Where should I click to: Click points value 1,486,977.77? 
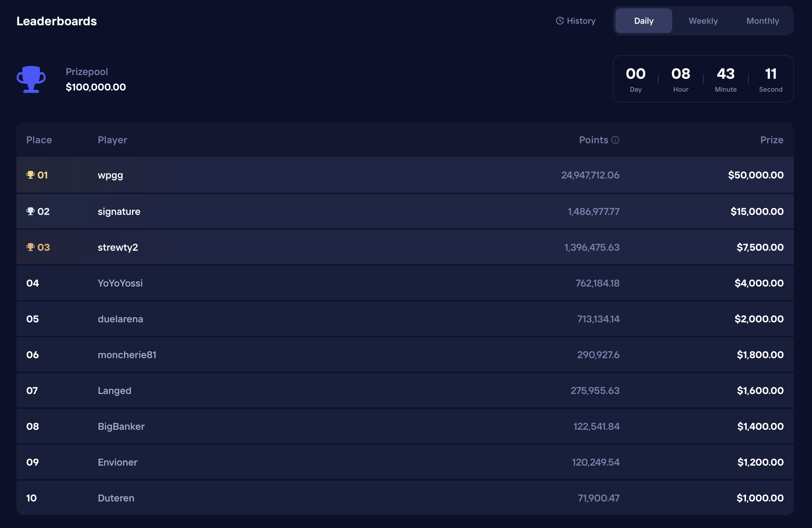click(593, 212)
